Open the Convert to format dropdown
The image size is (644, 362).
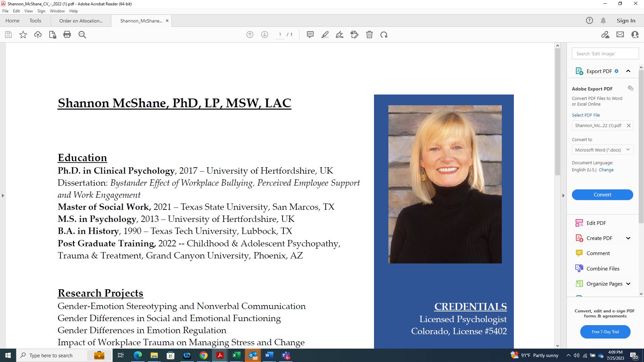[x=628, y=150]
